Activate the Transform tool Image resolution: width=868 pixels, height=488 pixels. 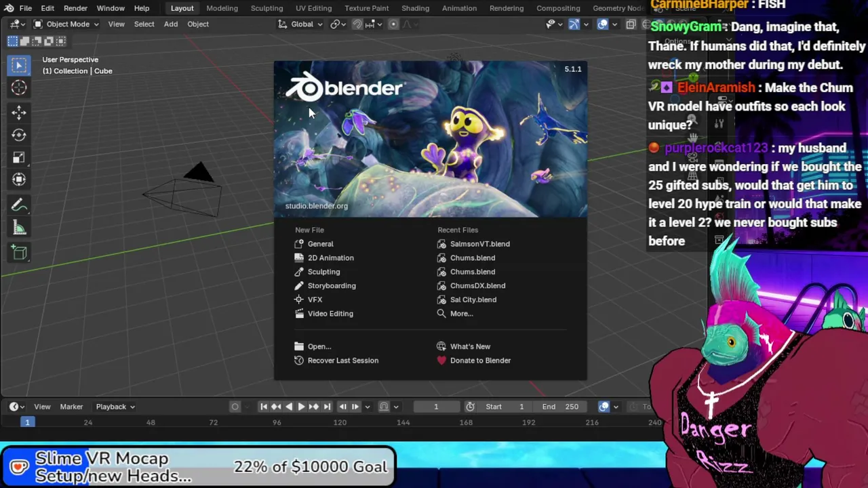[x=19, y=180]
